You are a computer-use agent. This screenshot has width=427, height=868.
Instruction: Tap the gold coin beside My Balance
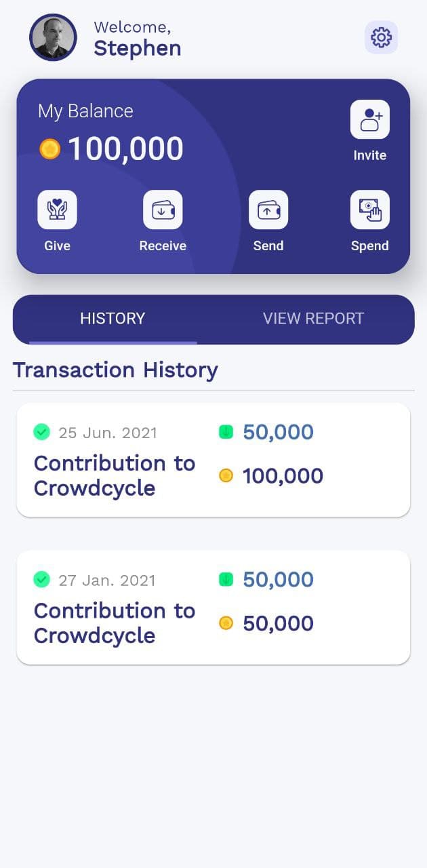(x=49, y=149)
